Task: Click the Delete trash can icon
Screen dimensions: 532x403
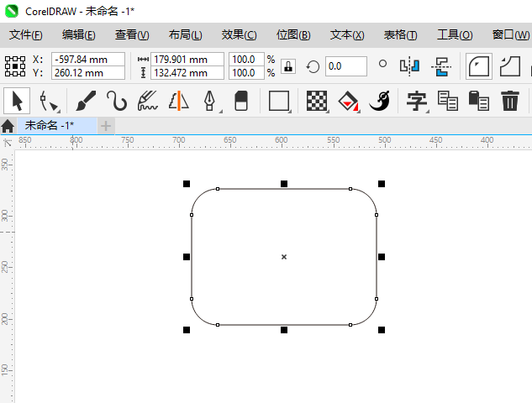Action: (x=510, y=101)
